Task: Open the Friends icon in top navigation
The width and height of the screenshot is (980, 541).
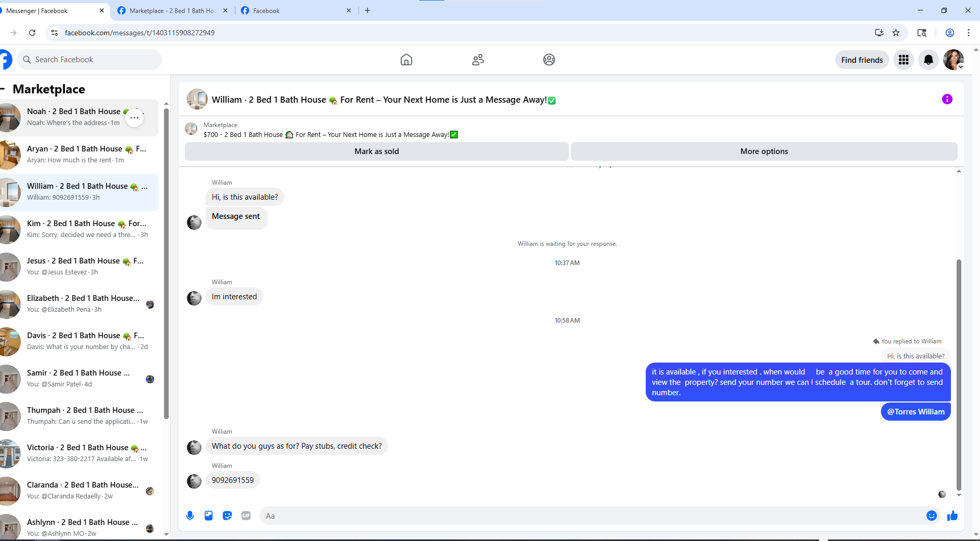Action: [478, 60]
